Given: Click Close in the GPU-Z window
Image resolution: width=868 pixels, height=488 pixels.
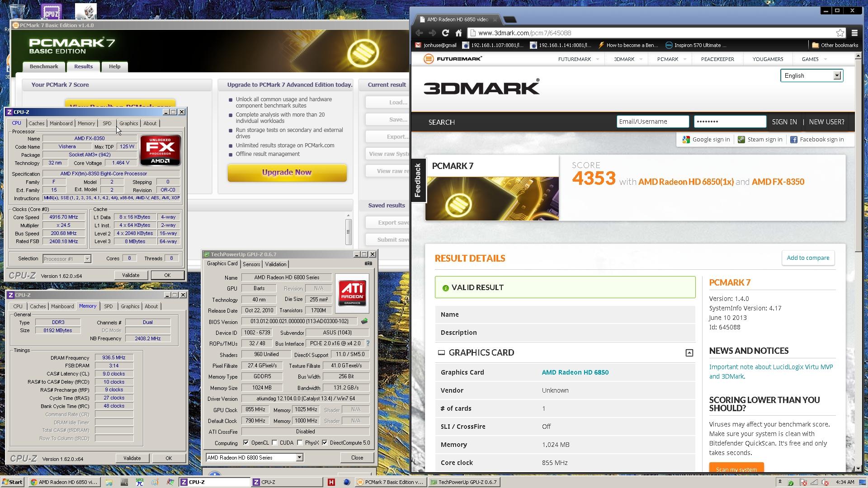Looking at the screenshot, I should tap(357, 457).
